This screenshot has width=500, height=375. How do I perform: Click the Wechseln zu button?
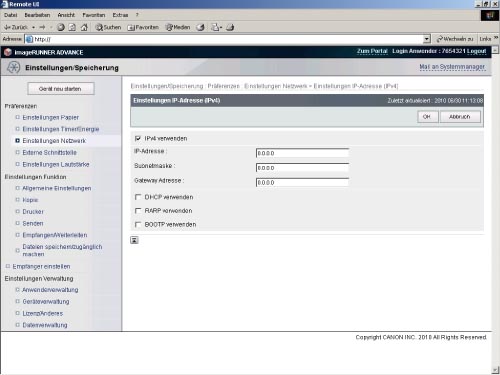pyautogui.click(x=455, y=39)
